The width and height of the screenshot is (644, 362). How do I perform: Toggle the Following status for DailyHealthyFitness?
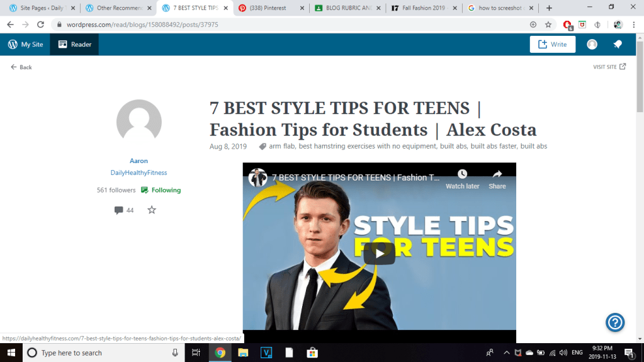click(x=161, y=190)
